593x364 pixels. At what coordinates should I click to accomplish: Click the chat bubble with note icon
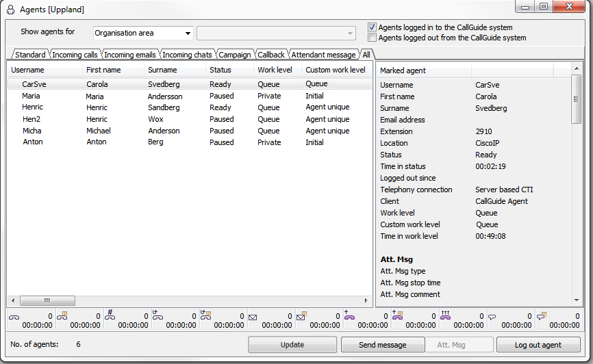pos(541,316)
